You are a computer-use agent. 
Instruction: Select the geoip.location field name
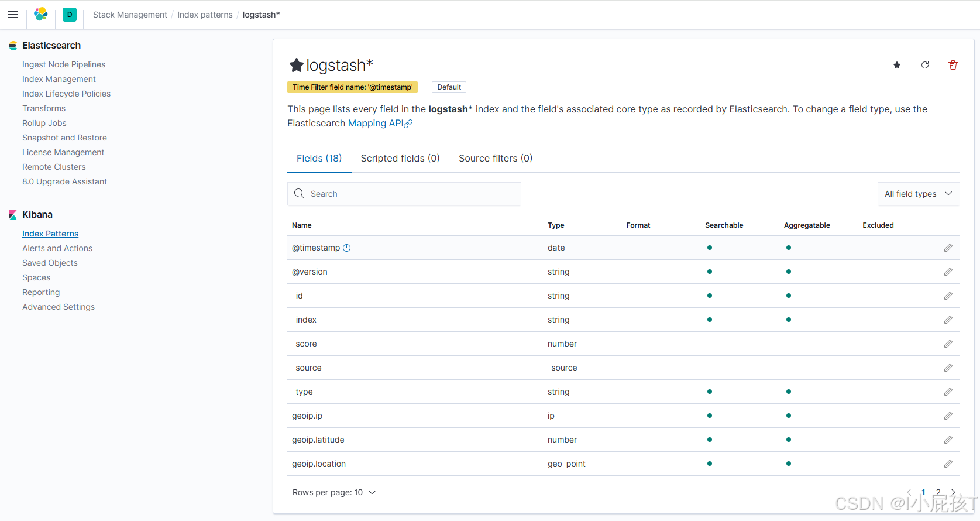coord(319,464)
